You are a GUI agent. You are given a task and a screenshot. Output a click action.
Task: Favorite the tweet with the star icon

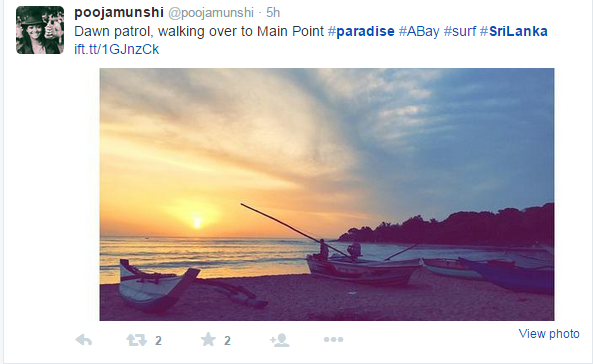pos(208,339)
